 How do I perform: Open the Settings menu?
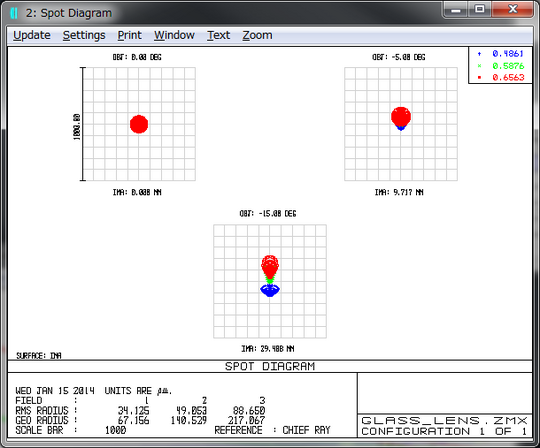coord(84,35)
